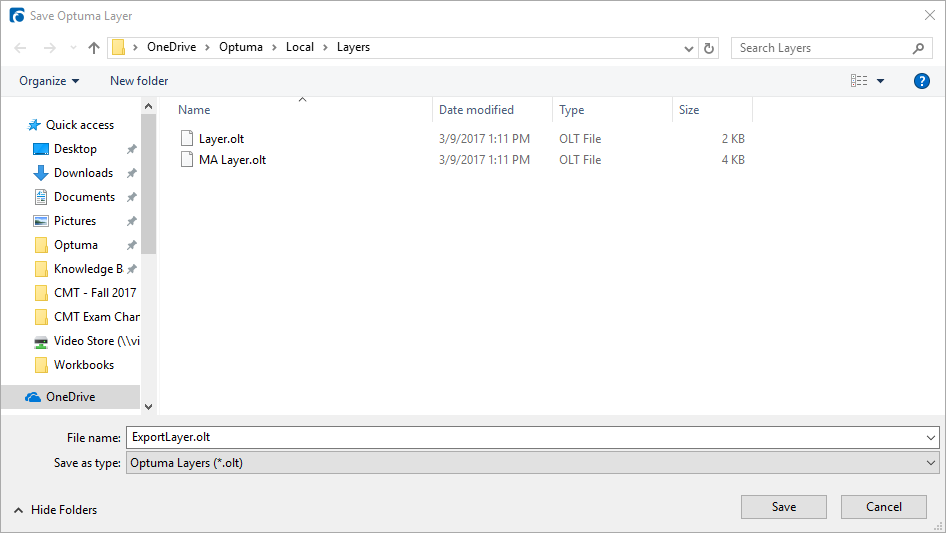Sort files by Name column
This screenshot has height=533, width=946.
pyautogui.click(x=194, y=110)
